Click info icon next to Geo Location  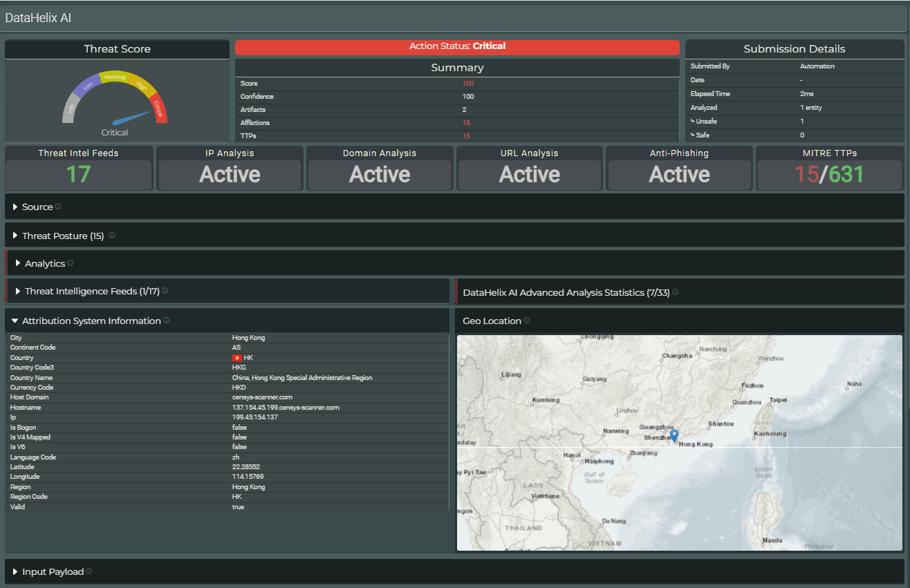(x=527, y=320)
